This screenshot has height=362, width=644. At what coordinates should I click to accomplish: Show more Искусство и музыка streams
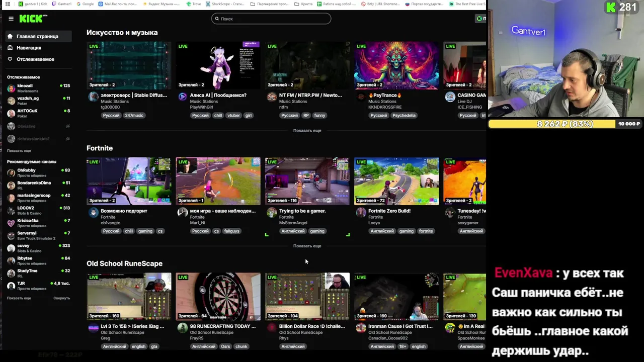(x=307, y=131)
